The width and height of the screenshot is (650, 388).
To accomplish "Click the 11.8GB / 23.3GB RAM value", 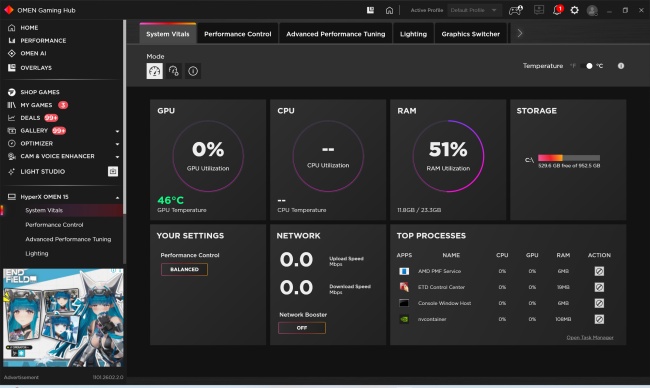I will [x=419, y=210].
